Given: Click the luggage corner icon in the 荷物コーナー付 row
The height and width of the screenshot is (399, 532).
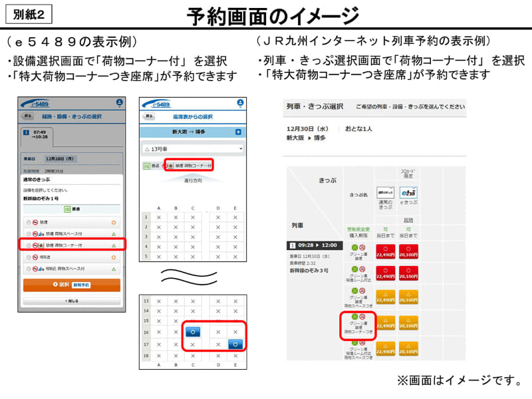Looking at the screenshot, I should (x=41, y=245).
